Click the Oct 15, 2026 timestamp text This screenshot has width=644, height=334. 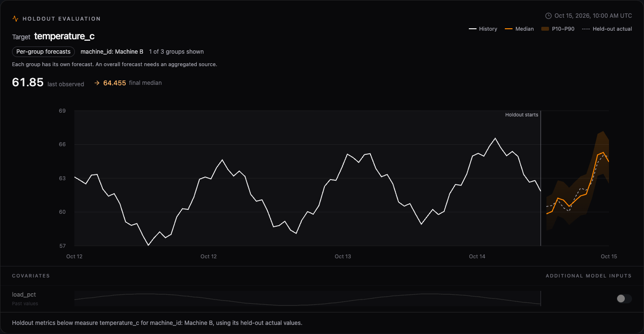[x=593, y=16]
